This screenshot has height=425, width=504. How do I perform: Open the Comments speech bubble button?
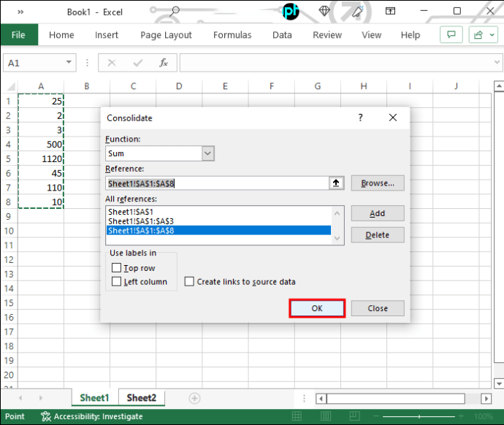(451, 34)
